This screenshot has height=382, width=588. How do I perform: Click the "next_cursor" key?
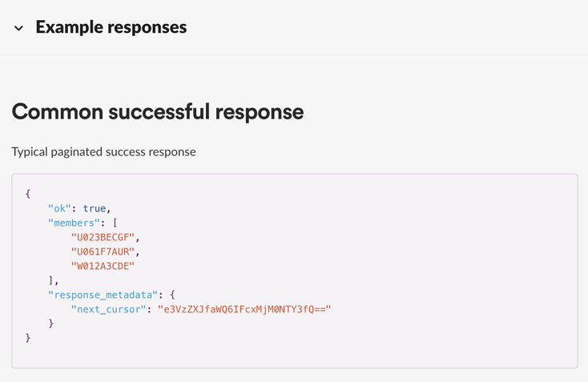pos(108,309)
